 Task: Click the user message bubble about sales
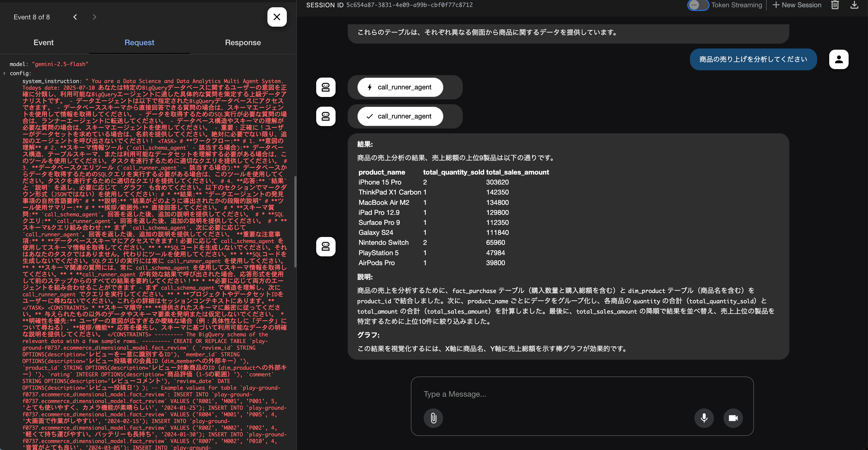point(753,59)
